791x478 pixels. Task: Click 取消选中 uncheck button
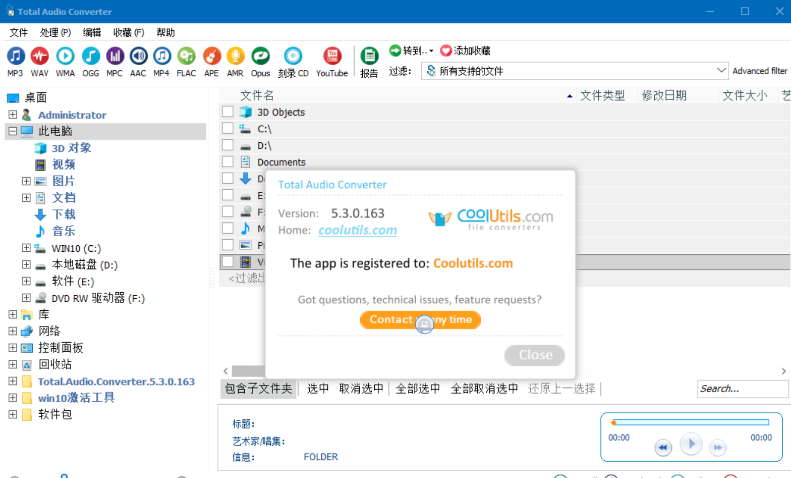click(x=361, y=389)
